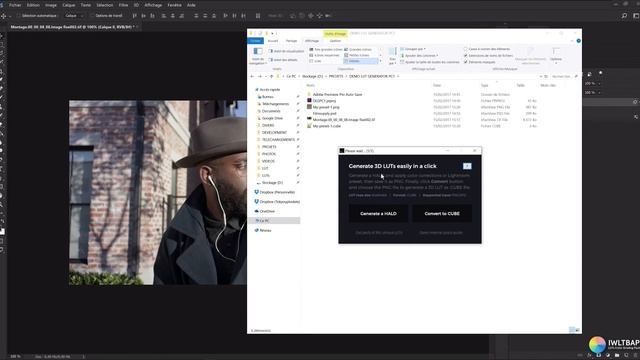The width and height of the screenshot is (640, 360).
Task: Open Dropbox (Personnelle) in navigation pane
Action: (277, 192)
